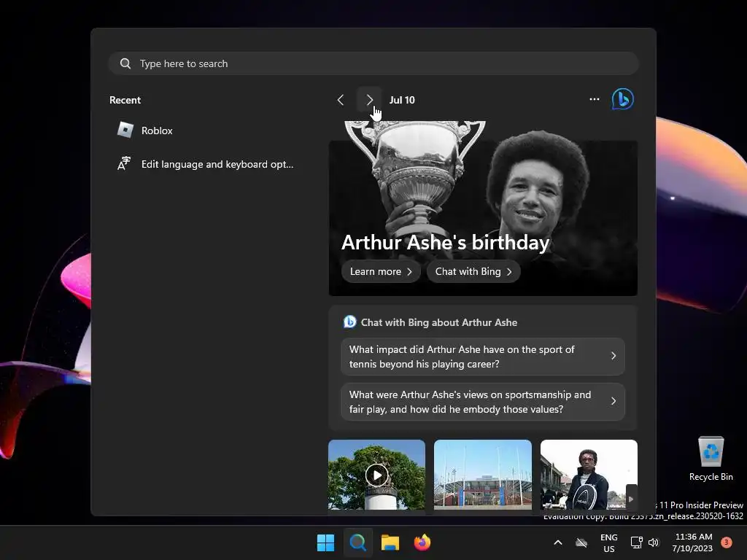Image resolution: width=747 pixels, height=560 pixels.
Task: Open the network tray icon
Action: (636, 542)
